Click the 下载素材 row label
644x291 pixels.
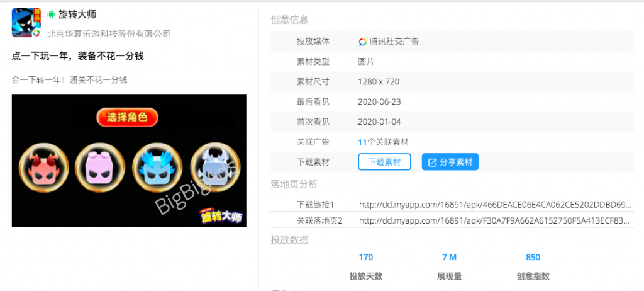tap(313, 162)
